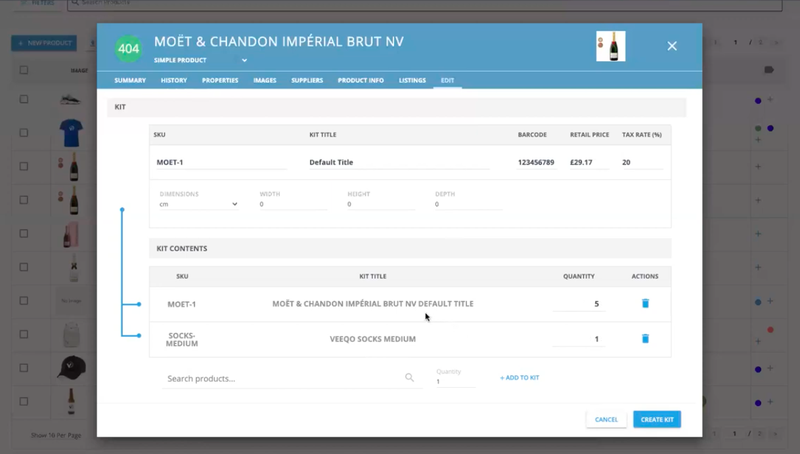Select the Images tab

(265, 80)
